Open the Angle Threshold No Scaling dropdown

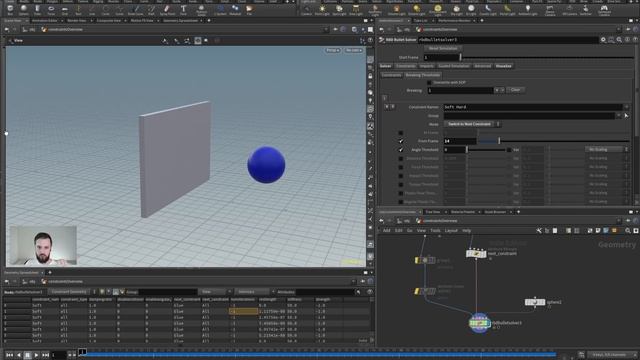[607, 149]
